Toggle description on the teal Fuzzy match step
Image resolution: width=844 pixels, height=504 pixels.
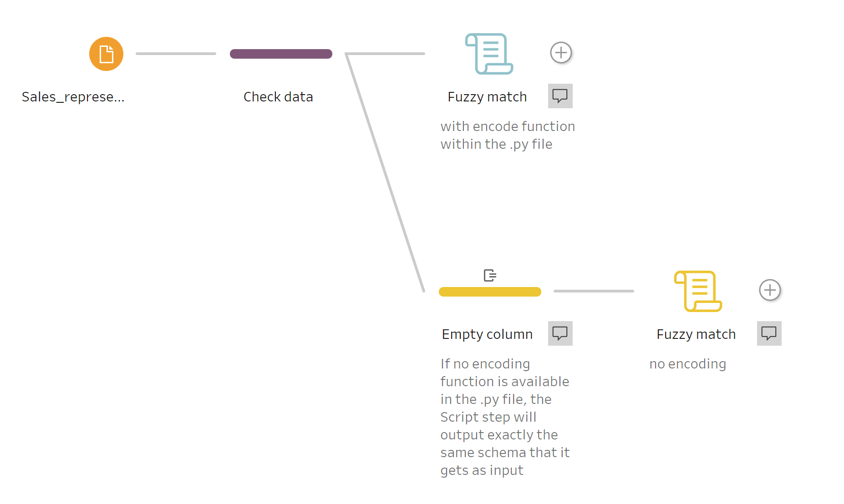(x=560, y=96)
